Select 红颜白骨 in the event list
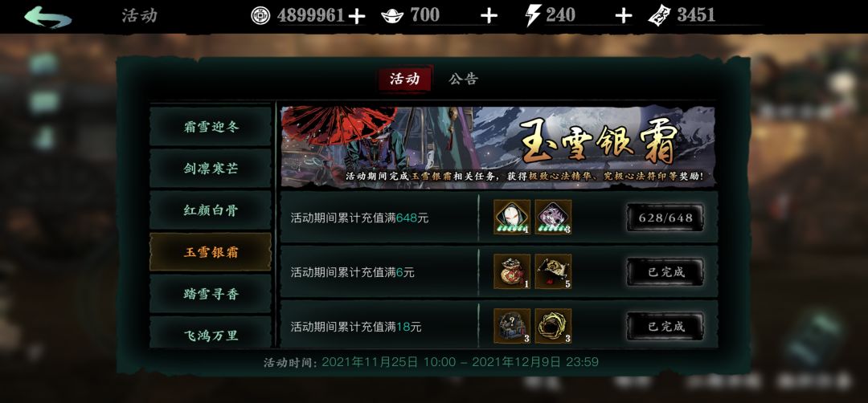Image resolution: width=868 pixels, height=403 pixels. 211,210
